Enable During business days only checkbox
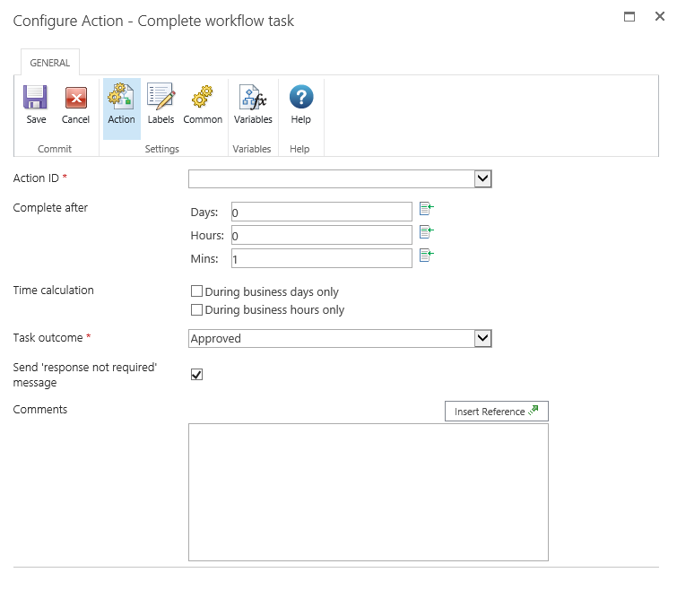677x616 pixels. pyautogui.click(x=196, y=291)
